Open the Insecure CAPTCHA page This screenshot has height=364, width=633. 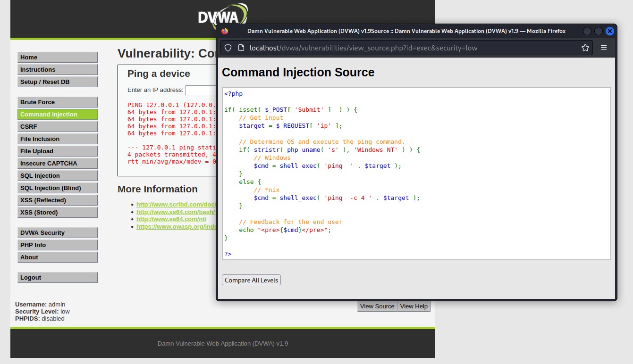(58, 164)
